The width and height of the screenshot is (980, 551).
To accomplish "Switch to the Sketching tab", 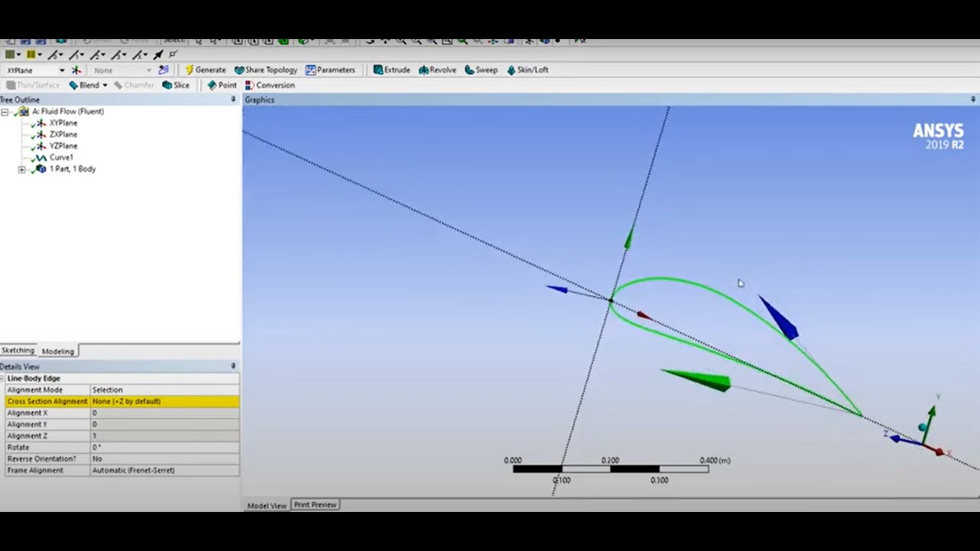I will pos(18,350).
